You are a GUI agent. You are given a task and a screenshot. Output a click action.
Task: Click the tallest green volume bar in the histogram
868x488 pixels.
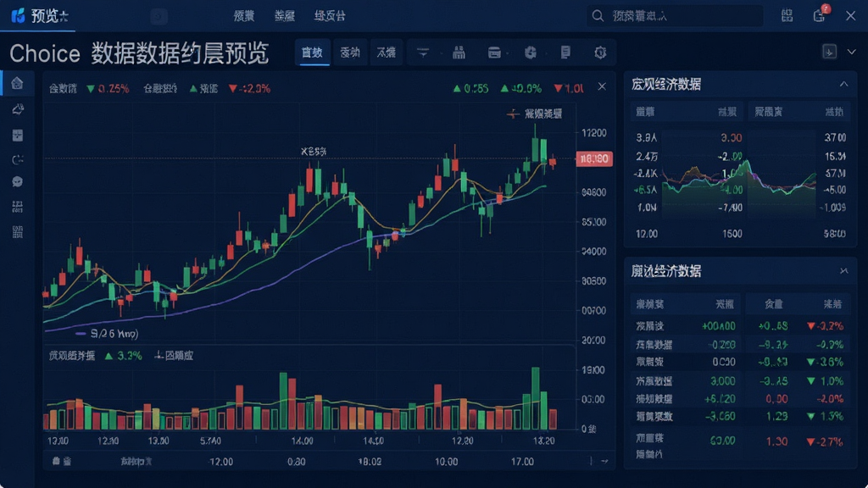click(x=536, y=398)
